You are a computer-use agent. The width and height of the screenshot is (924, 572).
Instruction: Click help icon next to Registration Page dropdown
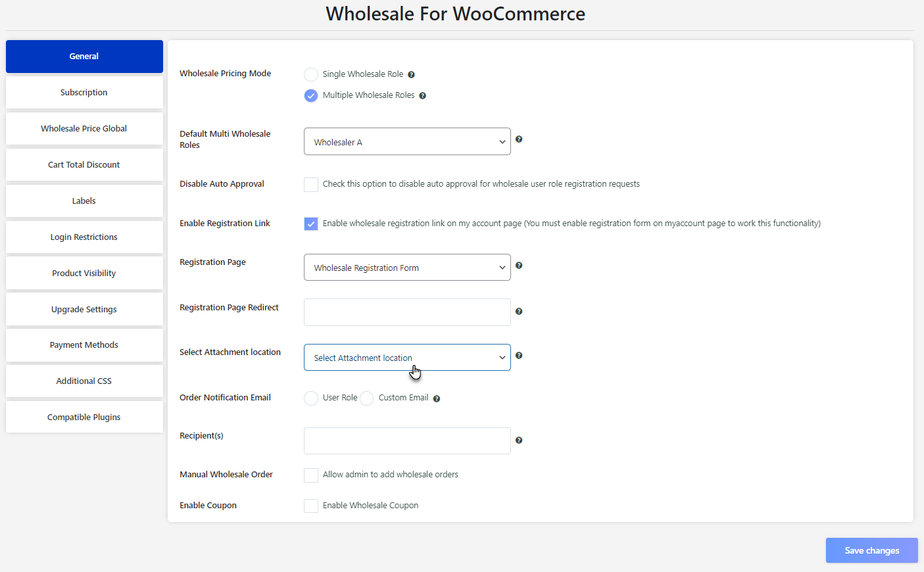[519, 266]
